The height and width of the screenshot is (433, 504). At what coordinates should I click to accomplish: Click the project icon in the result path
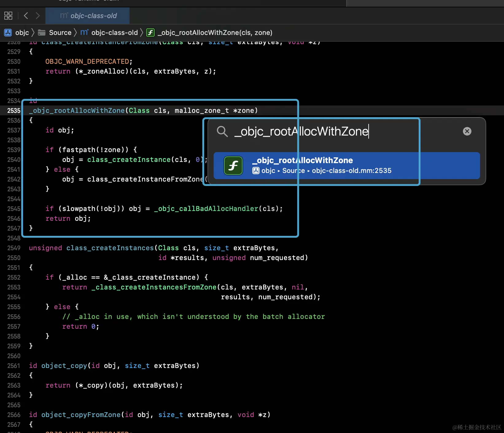[x=256, y=171]
